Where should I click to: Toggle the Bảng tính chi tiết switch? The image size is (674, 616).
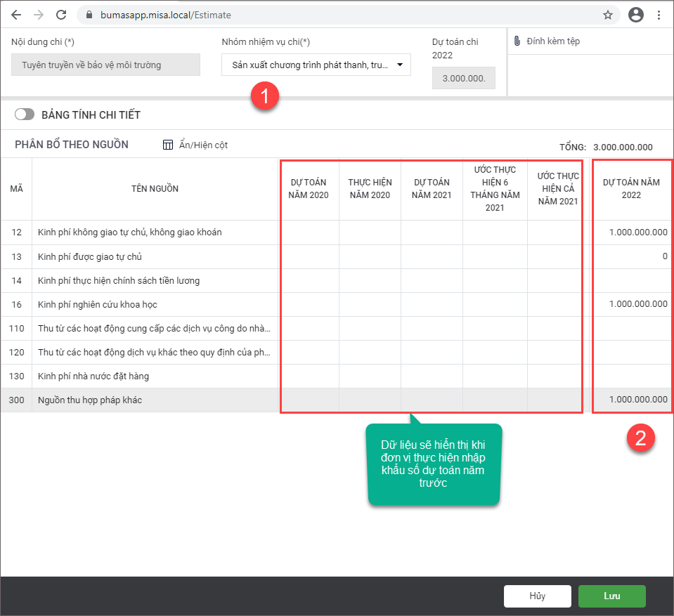(25, 114)
